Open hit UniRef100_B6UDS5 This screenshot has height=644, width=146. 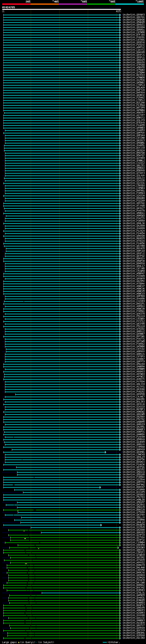133,238
